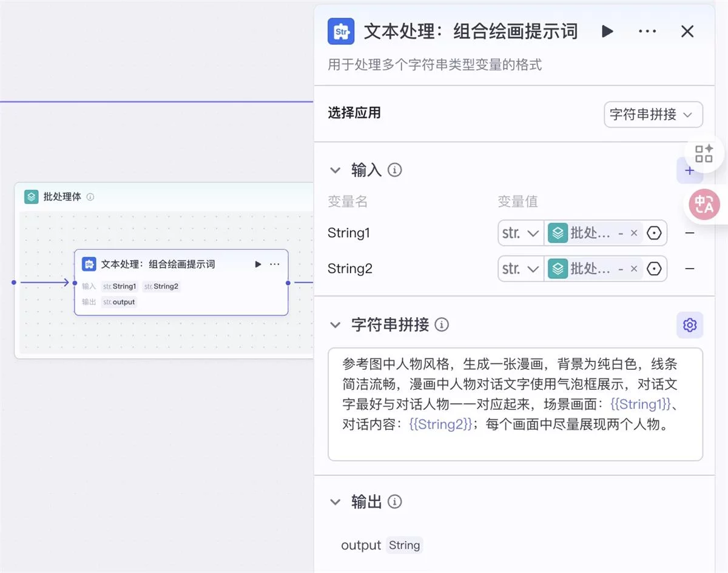This screenshot has height=573, width=728.
Task: Collapse the 输出 section
Action: tap(335, 502)
